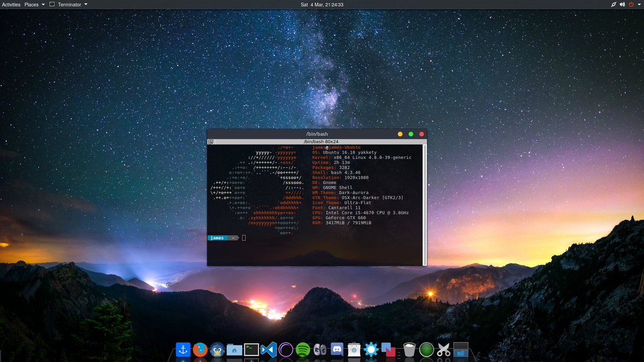Open the blue folder window icon in the dock
The width and height of the screenshot is (644, 362).
460,350
